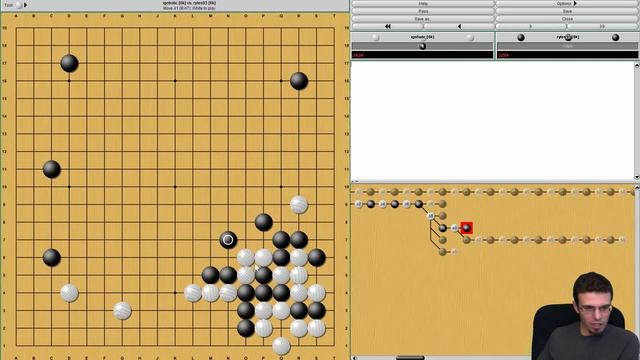Click the black stone at M5
640x360 pixels.
pyautogui.click(x=210, y=275)
